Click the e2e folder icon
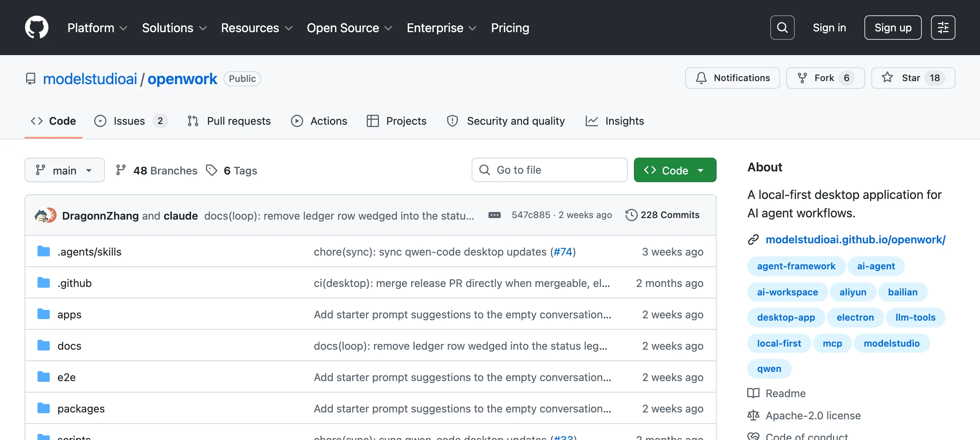Screen dimensions: 980x440 [x=44, y=377]
